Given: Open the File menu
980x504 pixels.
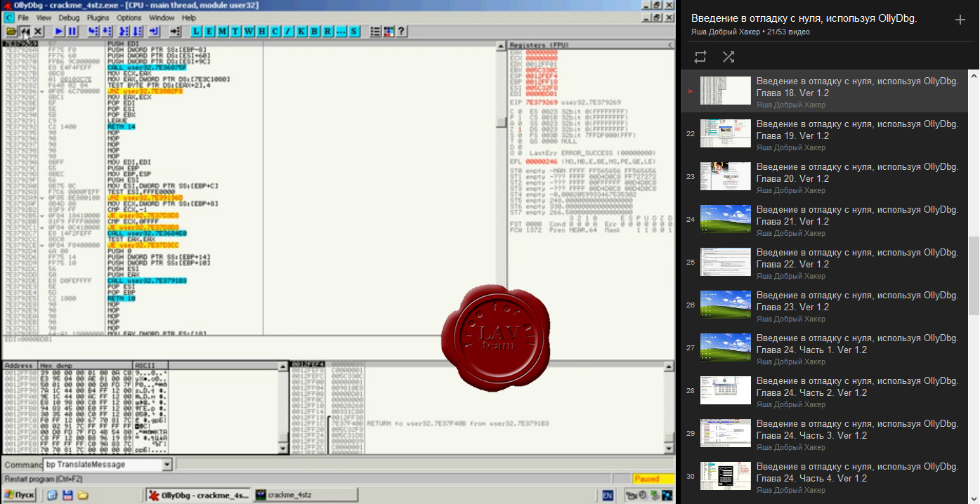Looking at the screenshot, I should (x=22, y=18).
